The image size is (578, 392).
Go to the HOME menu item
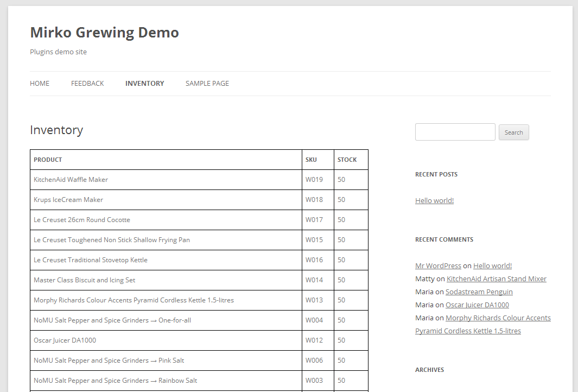pyautogui.click(x=40, y=84)
